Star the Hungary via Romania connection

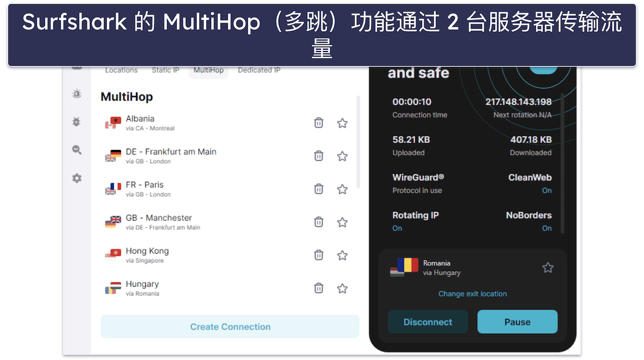(342, 289)
